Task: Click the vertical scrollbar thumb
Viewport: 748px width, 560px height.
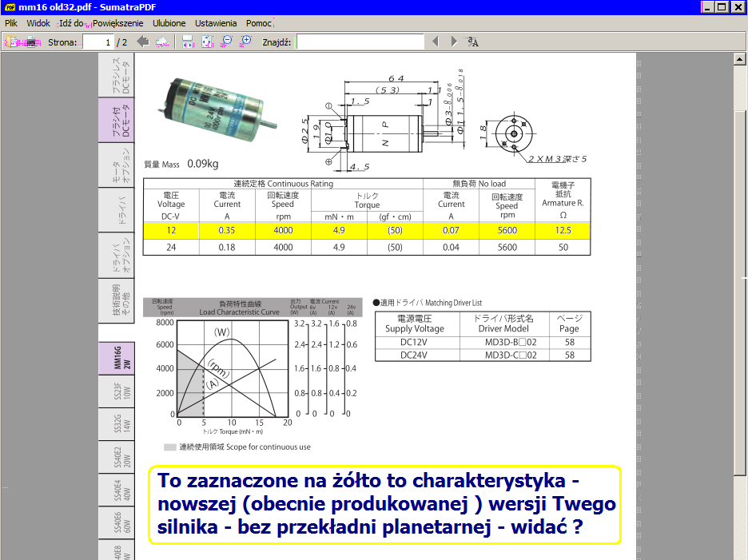Action: coord(739,293)
